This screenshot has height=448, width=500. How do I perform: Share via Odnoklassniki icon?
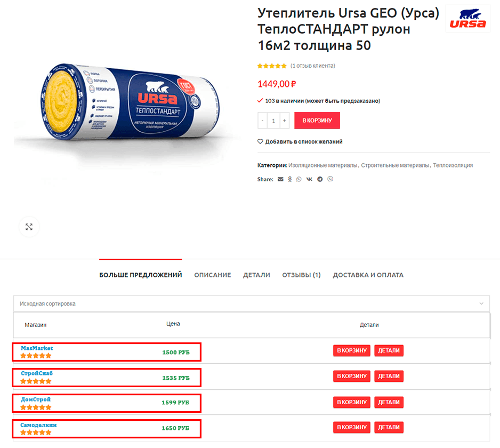coord(289,179)
